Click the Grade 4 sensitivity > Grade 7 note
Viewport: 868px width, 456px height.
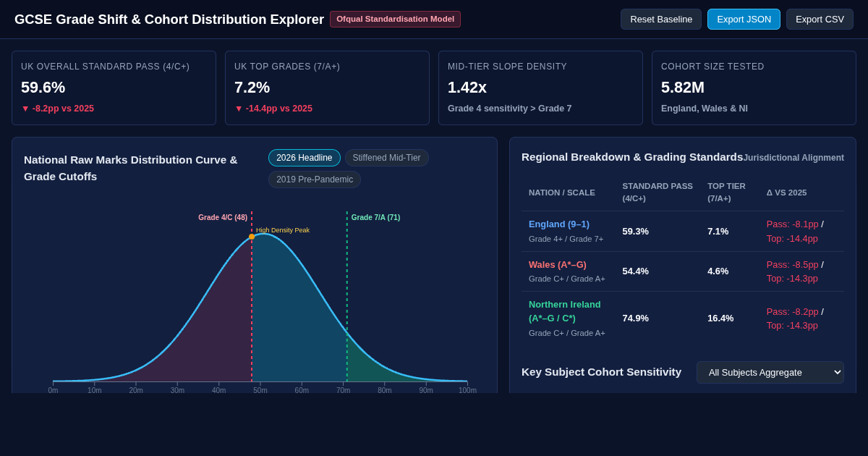(510, 109)
